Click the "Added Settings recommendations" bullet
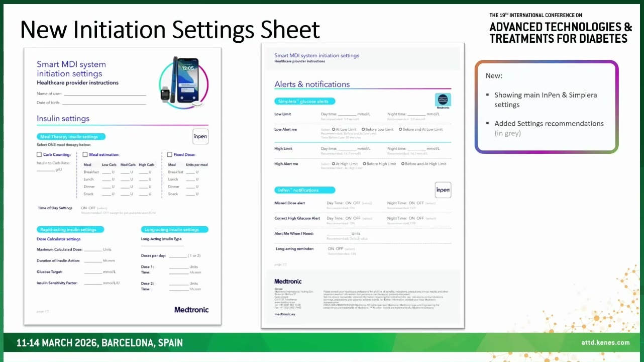Screen dimensions: 644x362 coord(549,123)
